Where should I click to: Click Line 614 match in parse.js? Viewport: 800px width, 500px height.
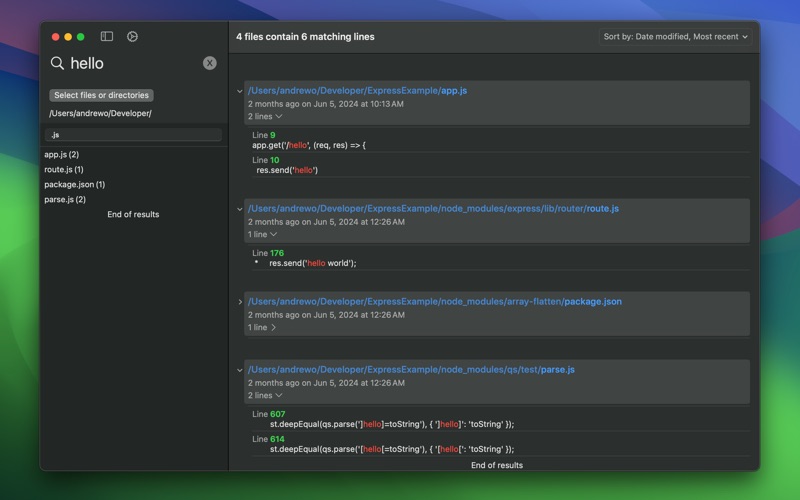[392, 449]
